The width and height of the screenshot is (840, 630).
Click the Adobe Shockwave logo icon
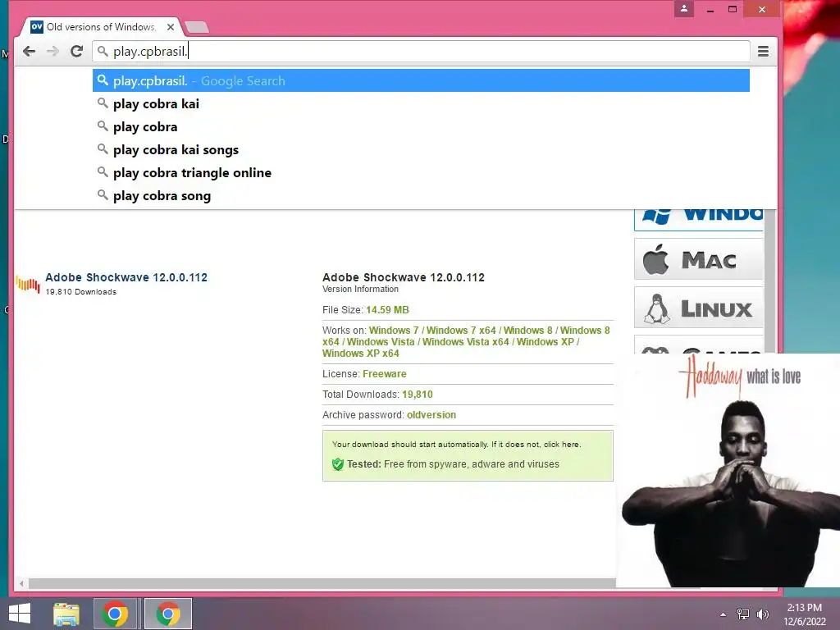(28, 284)
